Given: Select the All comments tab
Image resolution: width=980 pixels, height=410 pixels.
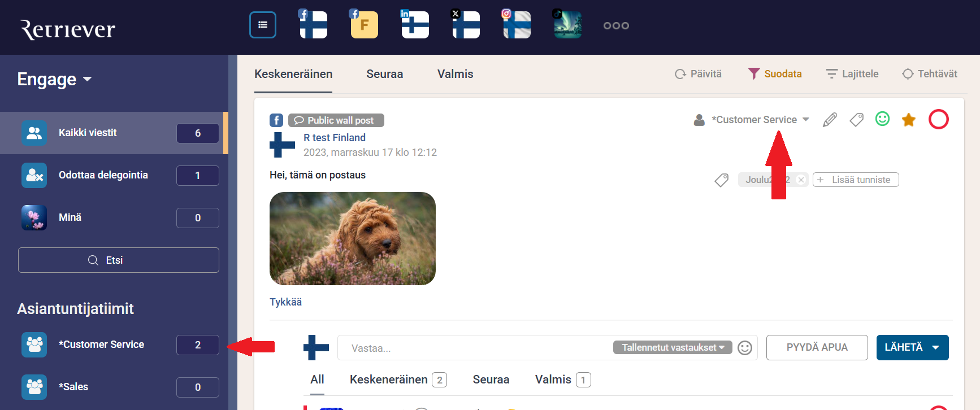Looking at the screenshot, I should [x=317, y=380].
